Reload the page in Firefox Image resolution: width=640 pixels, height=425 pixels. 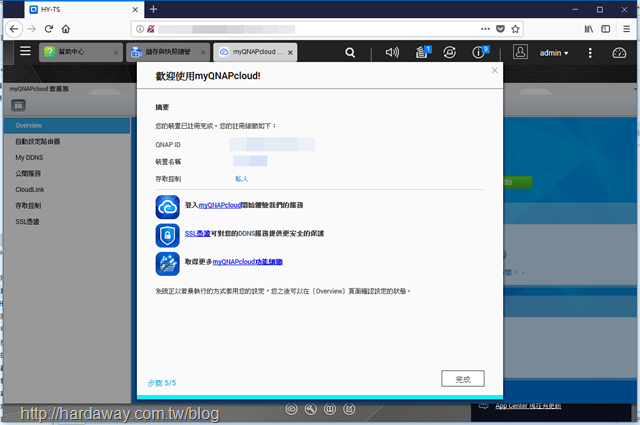pos(49,29)
